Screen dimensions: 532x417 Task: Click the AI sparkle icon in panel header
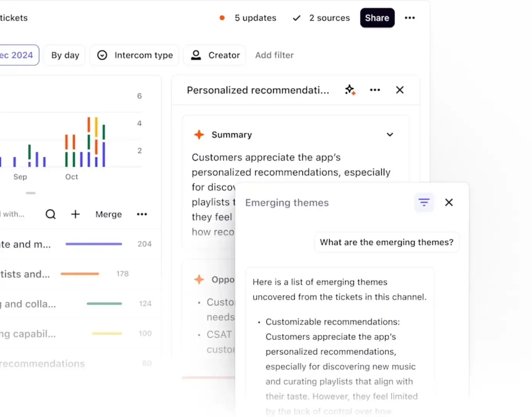tap(350, 90)
